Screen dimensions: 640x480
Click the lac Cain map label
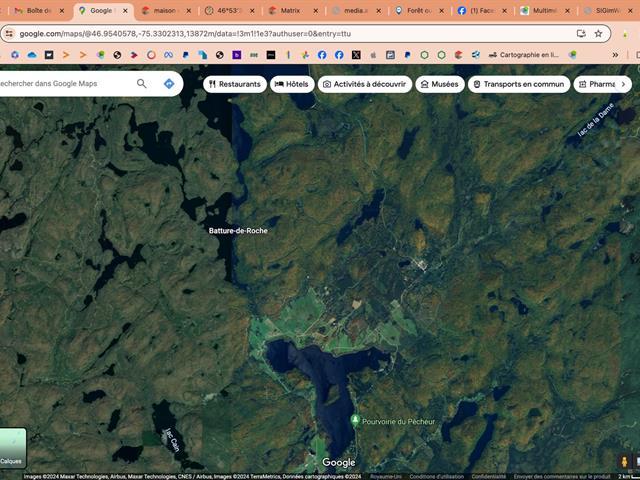(x=172, y=440)
